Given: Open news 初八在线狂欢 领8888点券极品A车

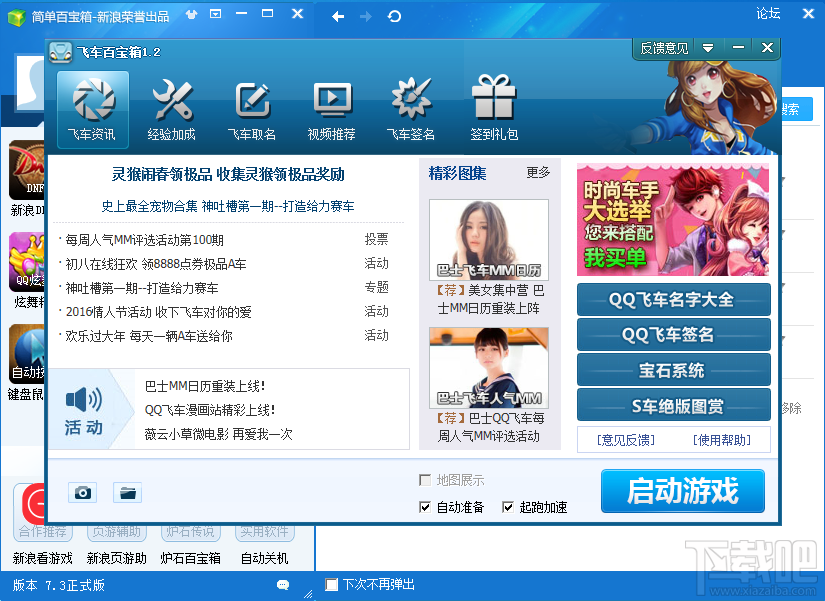Looking at the screenshot, I should [x=156, y=264].
